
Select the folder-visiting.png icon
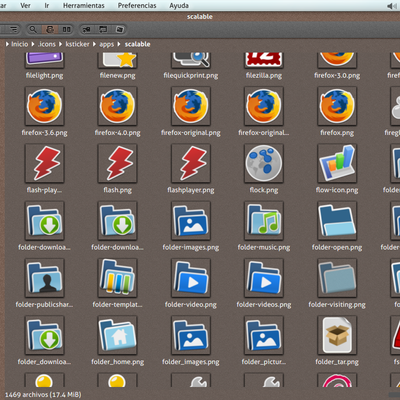[x=337, y=278]
